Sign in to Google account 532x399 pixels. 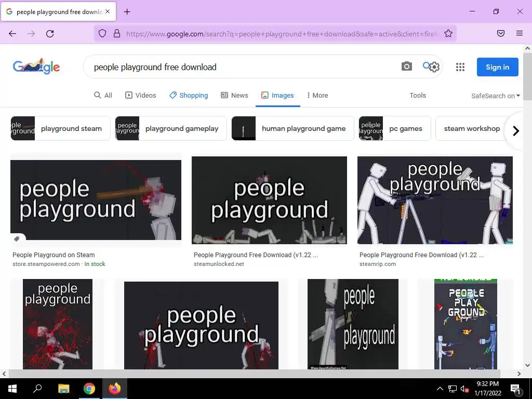pyautogui.click(x=497, y=67)
